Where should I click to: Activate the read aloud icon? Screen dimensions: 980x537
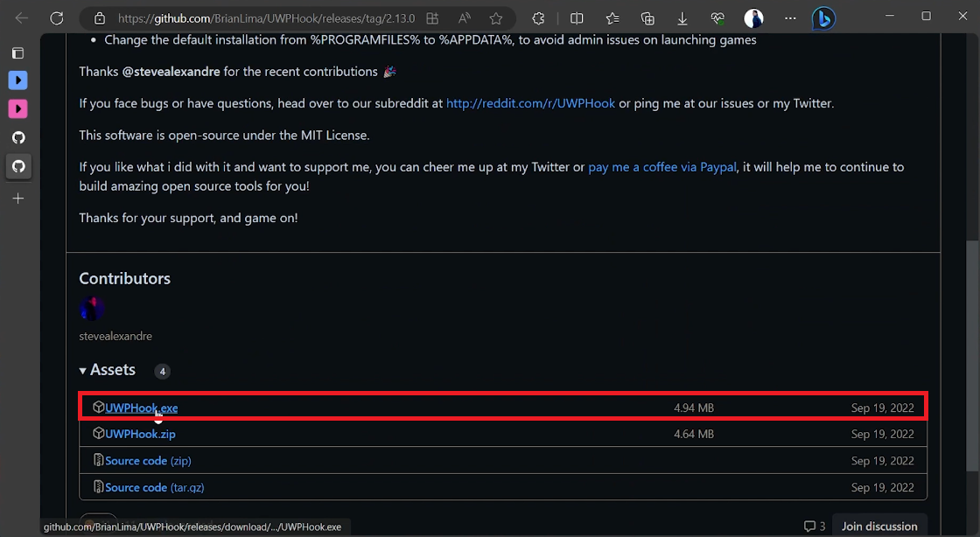465,18
